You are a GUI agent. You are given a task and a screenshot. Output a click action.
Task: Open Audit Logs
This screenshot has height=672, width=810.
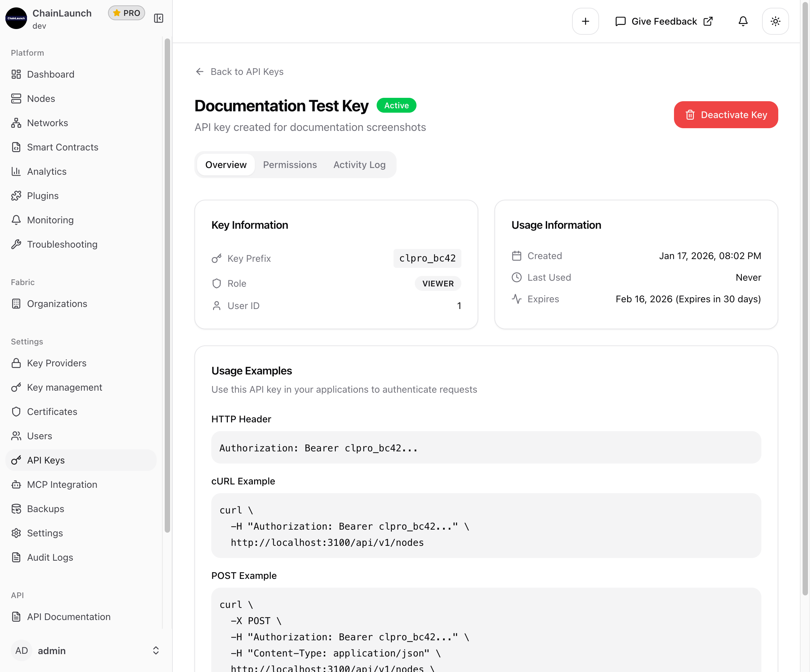[50, 557]
